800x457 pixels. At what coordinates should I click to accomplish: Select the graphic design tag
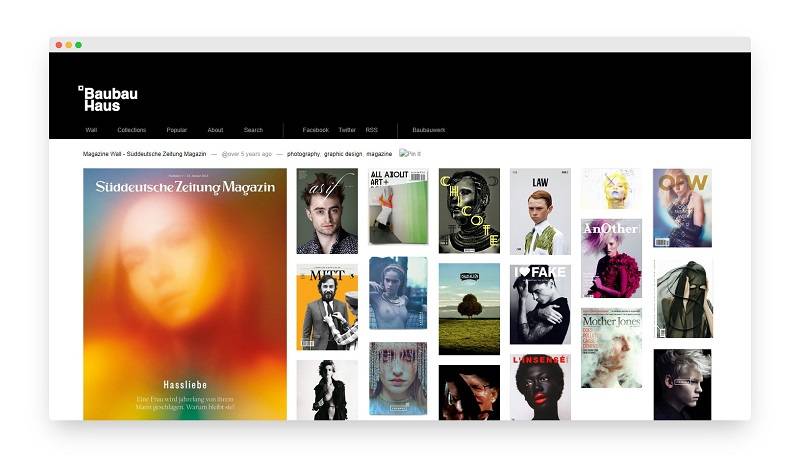click(x=342, y=154)
